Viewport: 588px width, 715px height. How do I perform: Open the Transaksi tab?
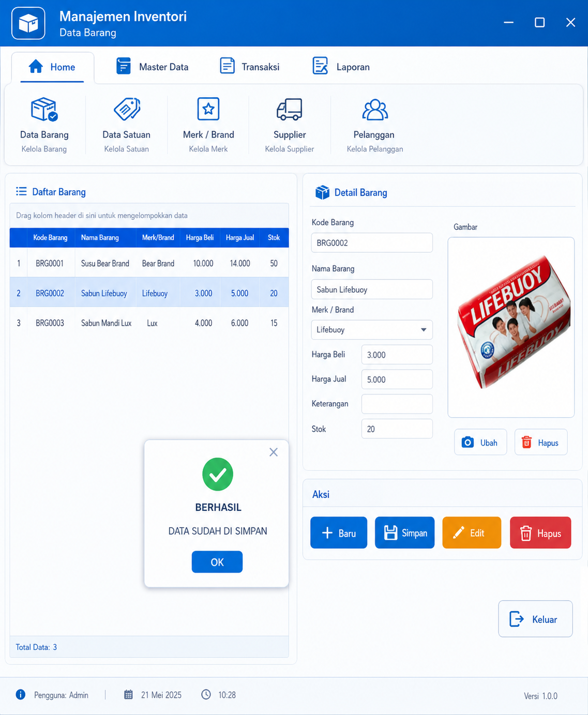click(250, 67)
